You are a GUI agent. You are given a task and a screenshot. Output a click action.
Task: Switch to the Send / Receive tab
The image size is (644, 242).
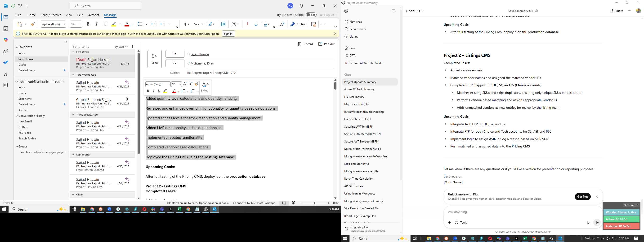pos(51,15)
